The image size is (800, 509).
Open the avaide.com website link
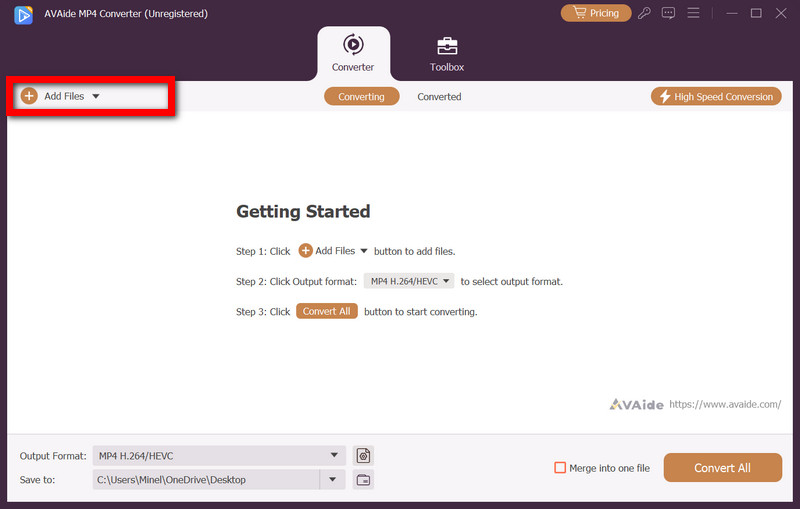click(x=724, y=404)
